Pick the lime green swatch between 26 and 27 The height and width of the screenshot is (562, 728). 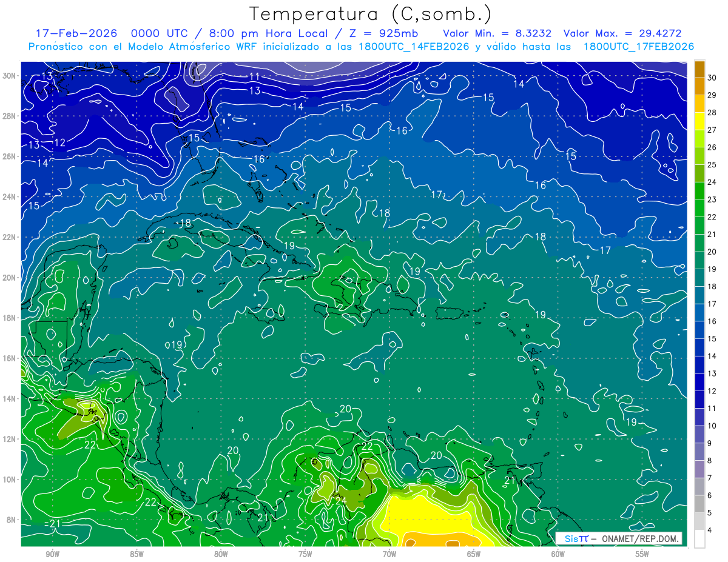[x=700, y=138]
